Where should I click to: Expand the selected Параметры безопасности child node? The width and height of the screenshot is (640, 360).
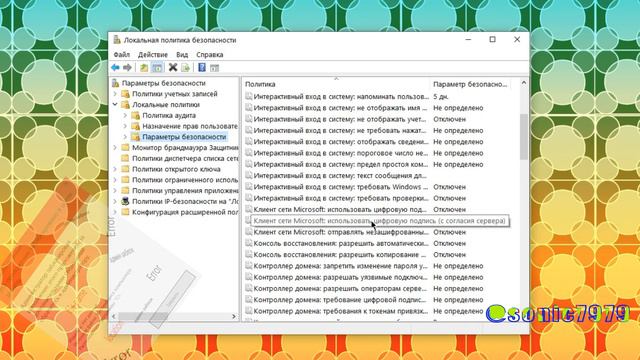pyautogui.click(x=125, y=137)
